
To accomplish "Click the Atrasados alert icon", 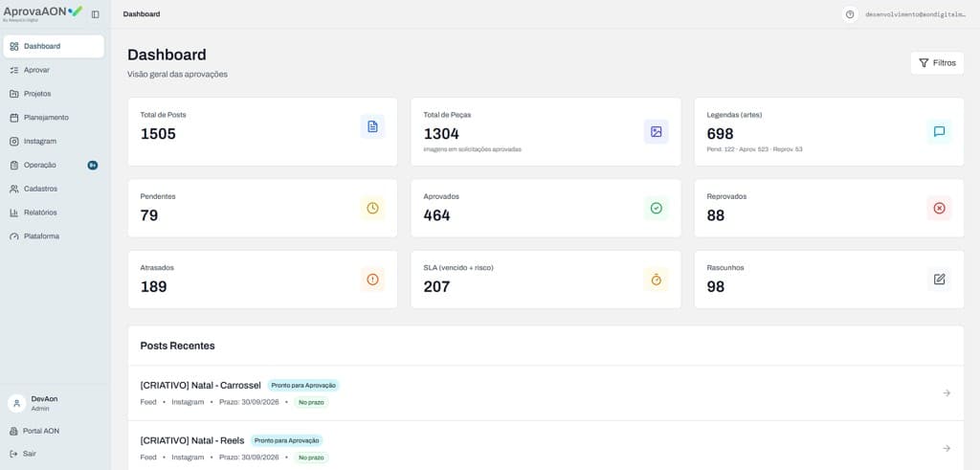I will click(372, 280).
